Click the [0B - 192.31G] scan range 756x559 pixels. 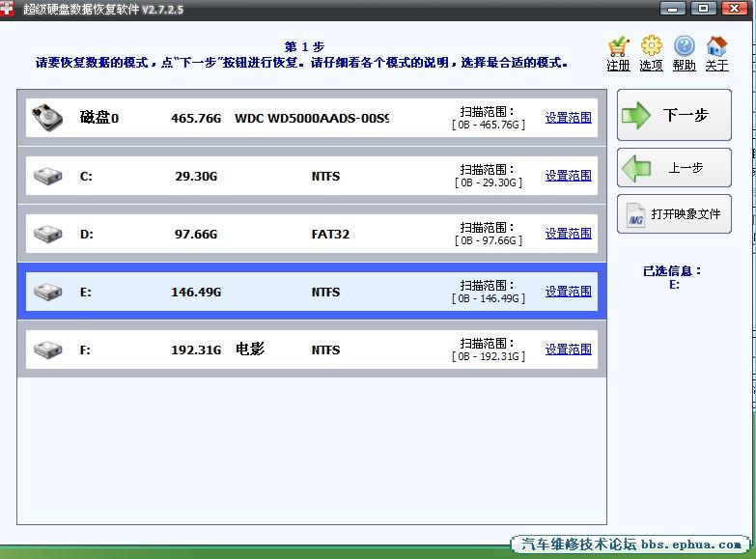pyautogui.click(x=489, y=356)
